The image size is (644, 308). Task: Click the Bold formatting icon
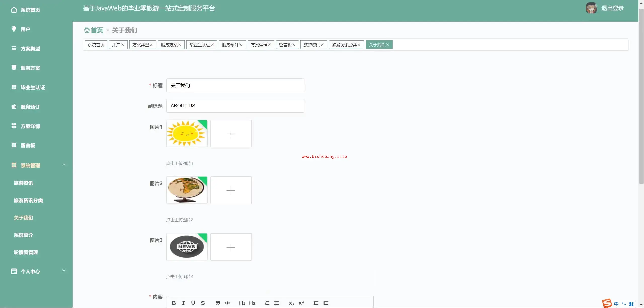(174, 303)
